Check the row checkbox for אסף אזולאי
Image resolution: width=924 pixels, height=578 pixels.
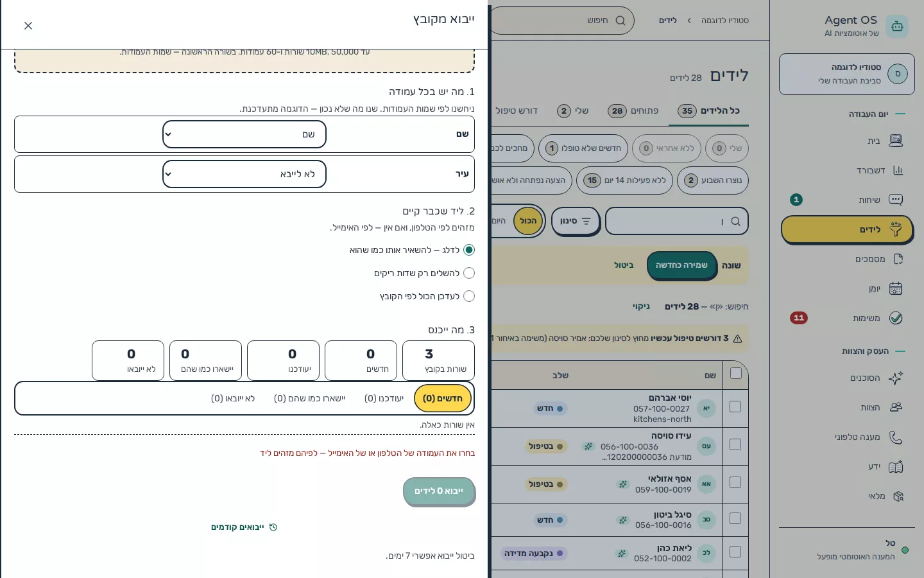coord(735,482)
